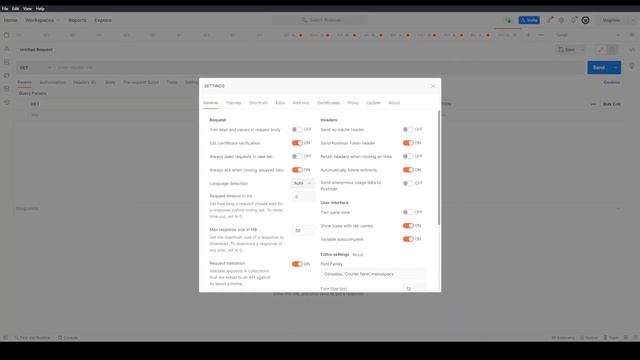Toggle Two-pane view switch
The width and height of the screenshot is (640, 360).
(x=408, y=212)
